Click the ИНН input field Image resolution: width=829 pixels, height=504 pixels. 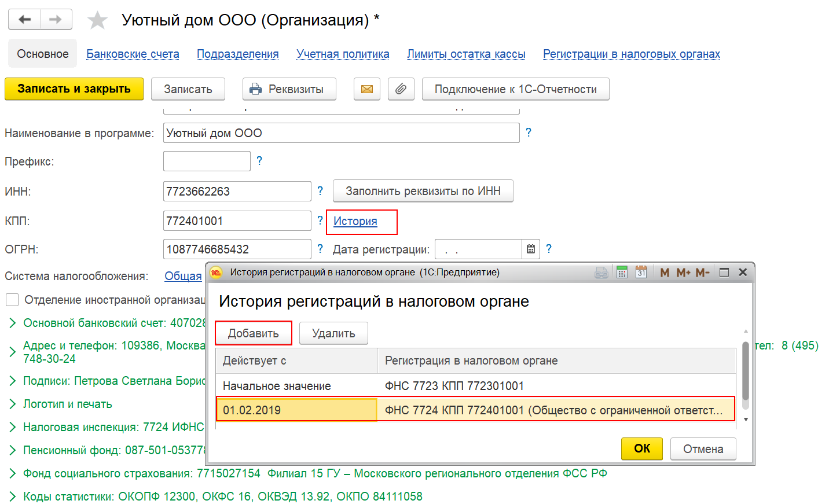[x=237, y=191]
